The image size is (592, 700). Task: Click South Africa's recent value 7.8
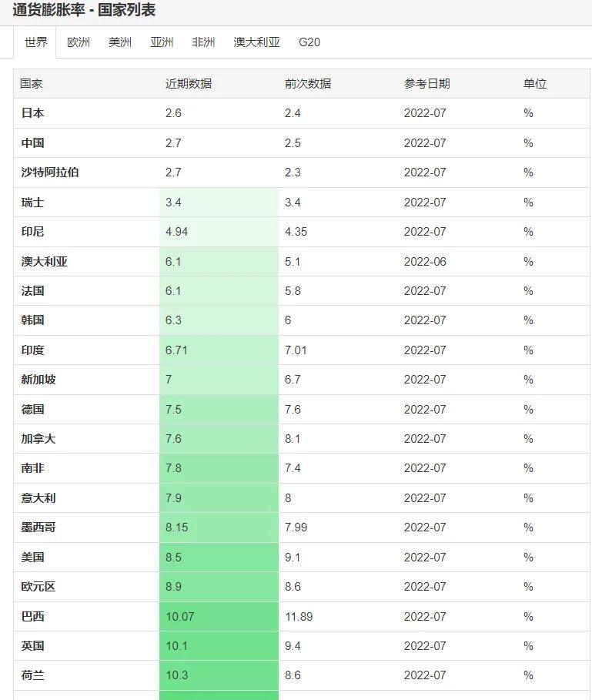tap(173, 468)
